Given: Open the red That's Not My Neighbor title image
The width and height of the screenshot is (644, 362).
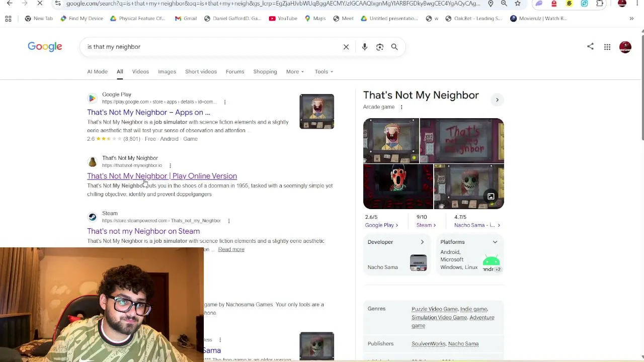Looking at the screenshot, I should [462, 141].
